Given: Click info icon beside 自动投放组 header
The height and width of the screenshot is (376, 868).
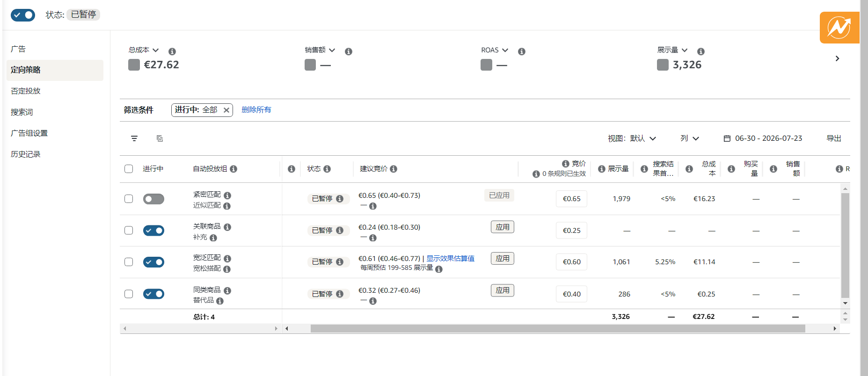Looking at the screenshot, I should click(x=233, y=169).
